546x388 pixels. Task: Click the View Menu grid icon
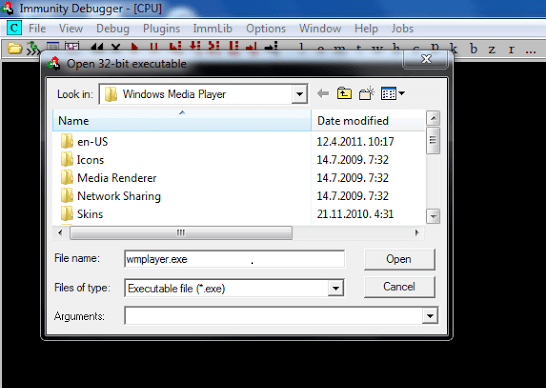(388, 93)
